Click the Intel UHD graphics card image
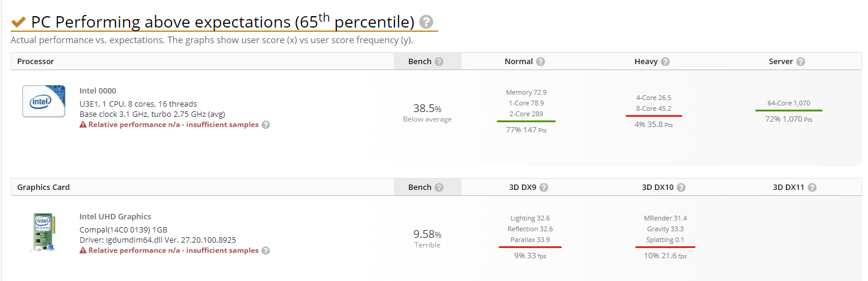The width and height of the screenshot is (868, 281). click(x=44, y=233)
